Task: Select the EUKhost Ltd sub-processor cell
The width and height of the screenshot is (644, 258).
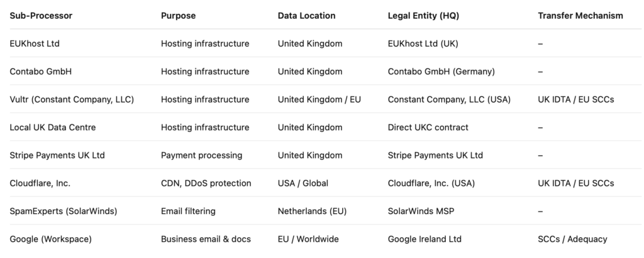Action: (x=35, y=44)
